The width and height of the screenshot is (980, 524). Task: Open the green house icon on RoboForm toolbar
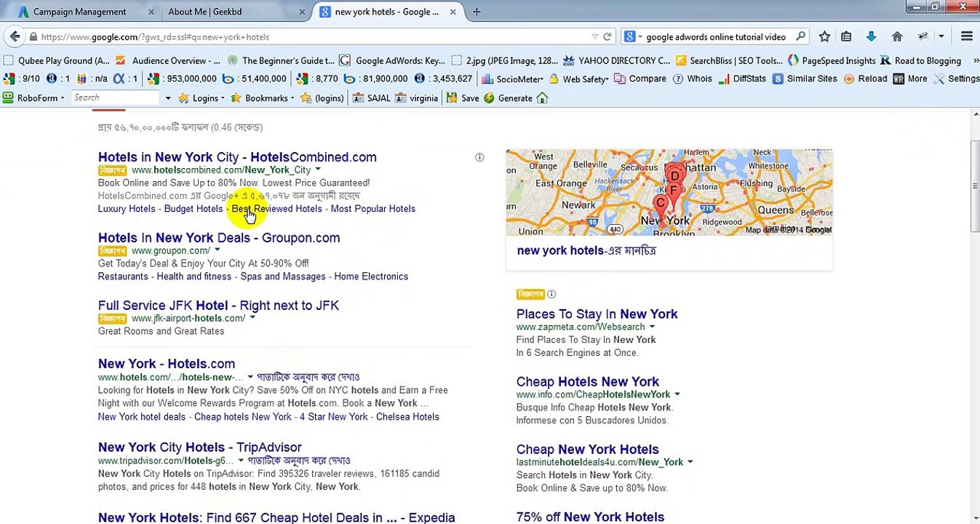point(542,98)
